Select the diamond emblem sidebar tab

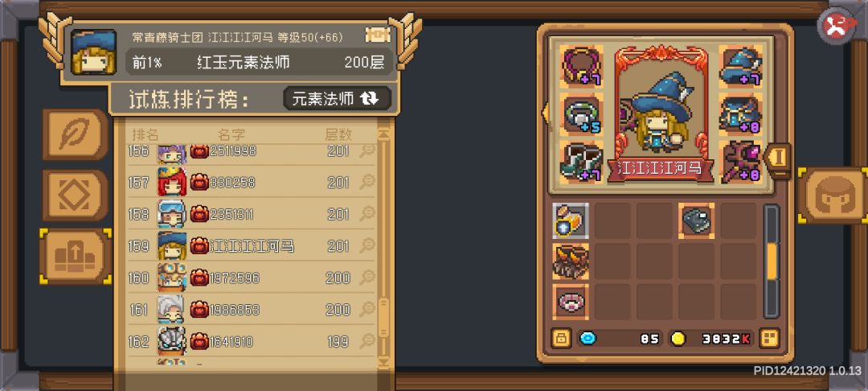pos(74,195)
